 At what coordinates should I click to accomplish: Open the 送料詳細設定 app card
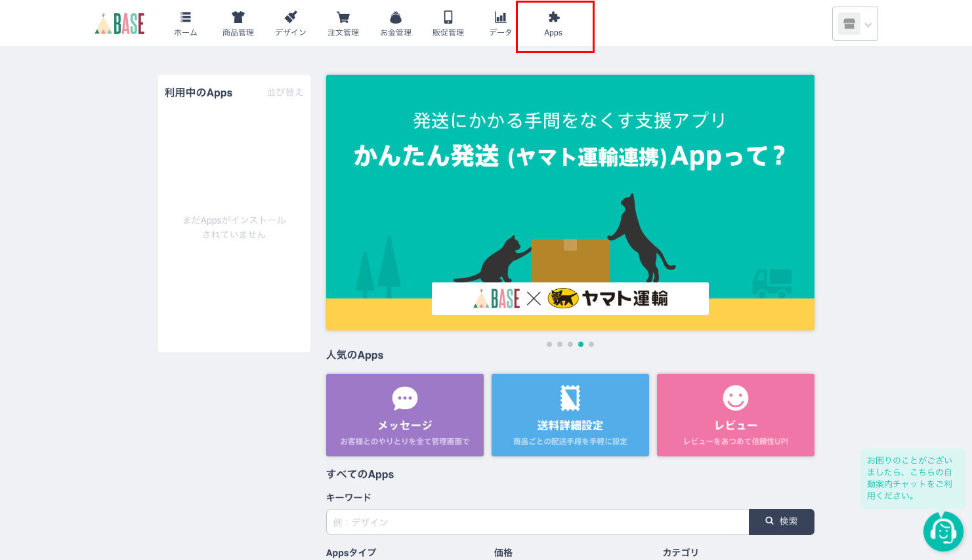[x=570, y=415]
